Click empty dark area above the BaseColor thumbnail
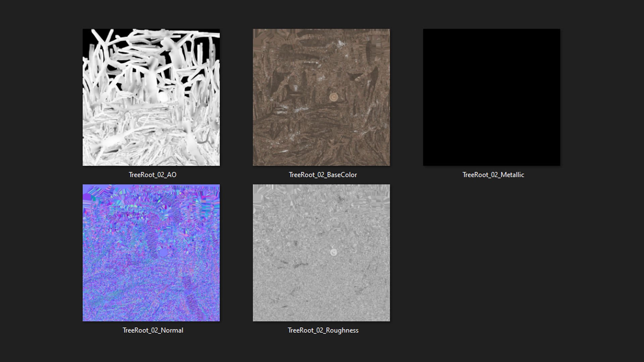Screen dimensions: 644x362 coord(321,14)
